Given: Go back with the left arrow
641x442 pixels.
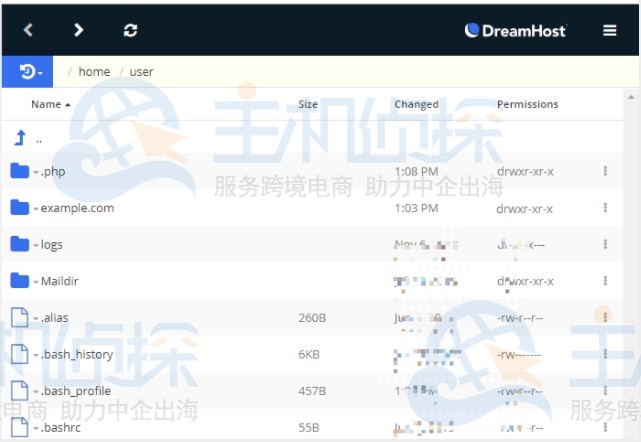Looking at the screenshot, I should (28, 30).
